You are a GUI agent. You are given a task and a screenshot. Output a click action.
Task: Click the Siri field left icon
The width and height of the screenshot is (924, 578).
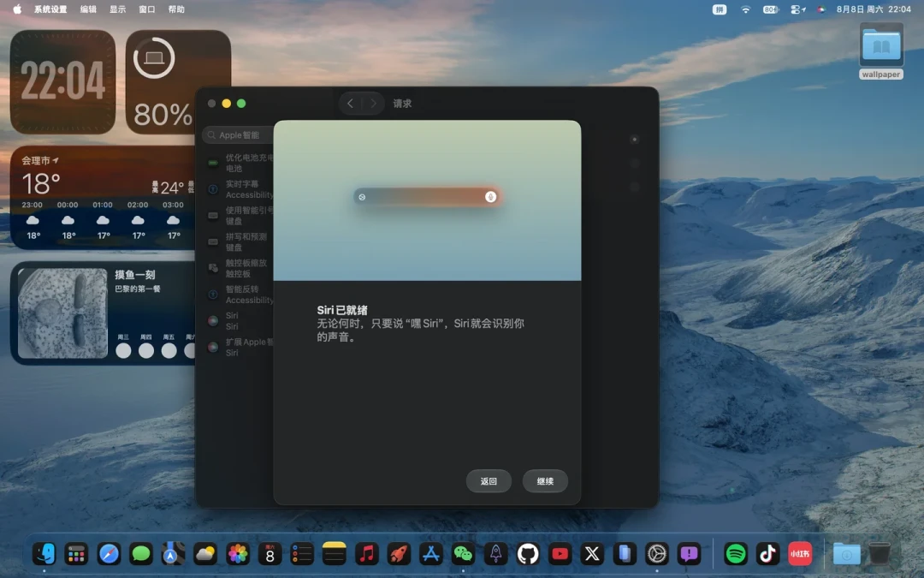pos(362,197)
